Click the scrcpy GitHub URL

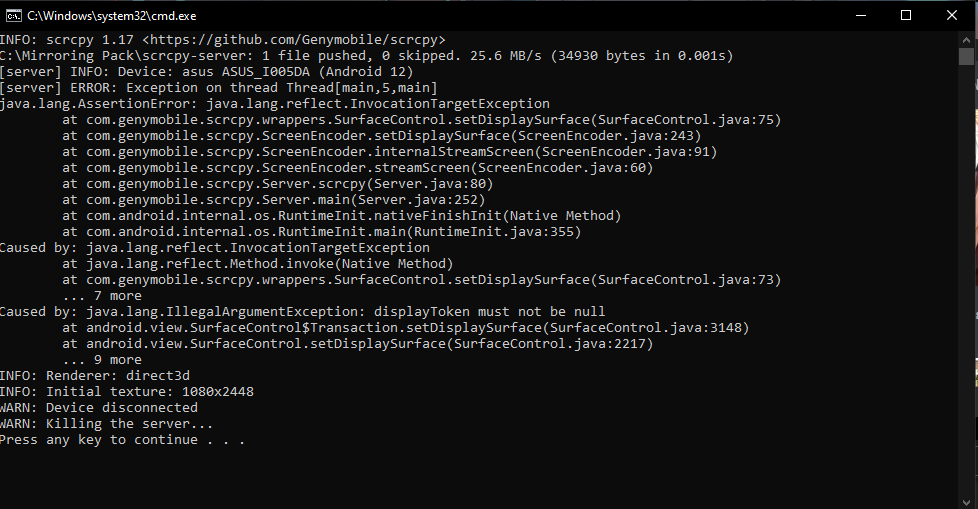click(286, 39)
